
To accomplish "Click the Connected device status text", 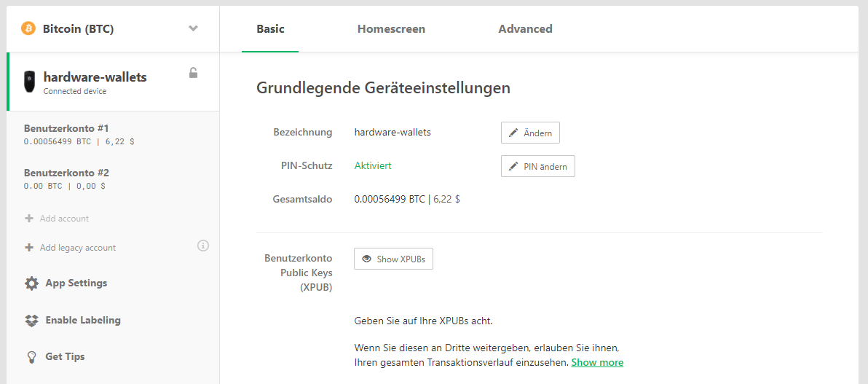I will [x=75, y=91].
